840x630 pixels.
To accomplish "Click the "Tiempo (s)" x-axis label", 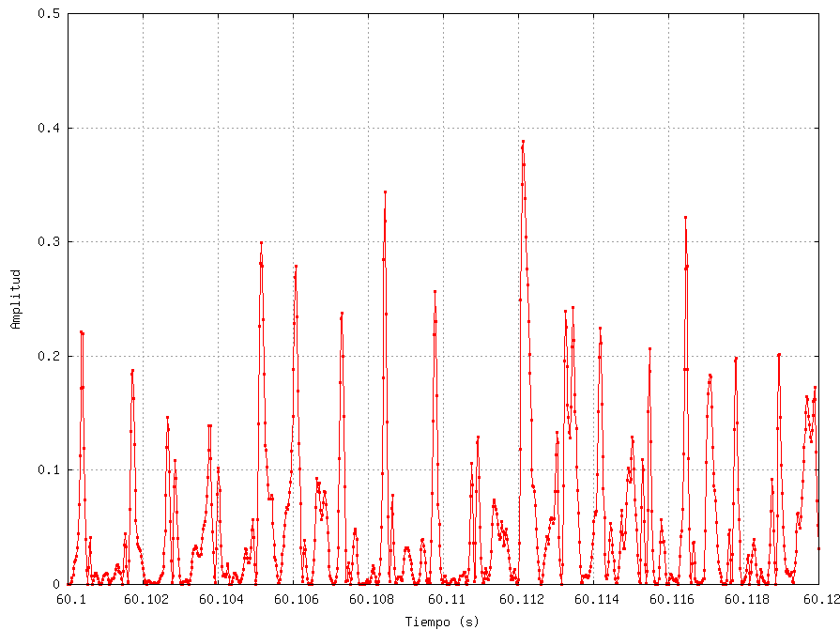I will click(x=442, y=622).
